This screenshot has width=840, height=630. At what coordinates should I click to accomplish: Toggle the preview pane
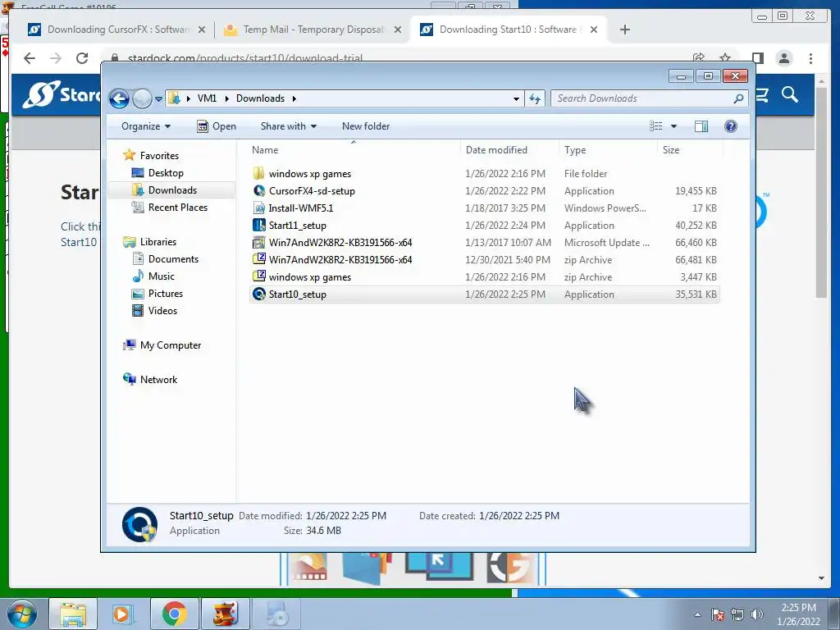point(701,126)
